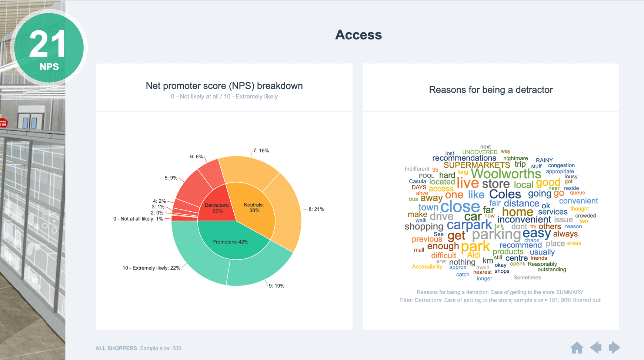Select the Detractors segment of the donut chart
The image size is (644, 360).
[217, 208]
